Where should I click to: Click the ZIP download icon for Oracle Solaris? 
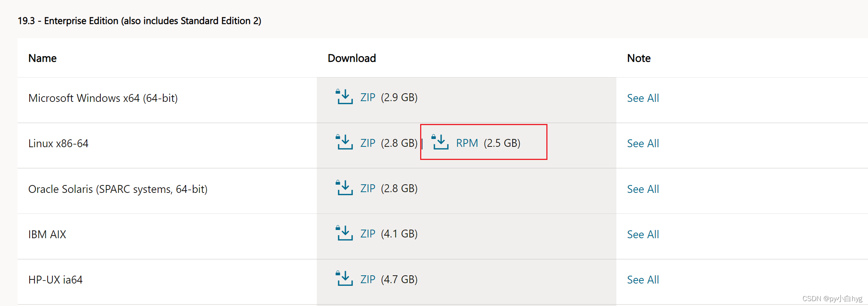point(345,188)
